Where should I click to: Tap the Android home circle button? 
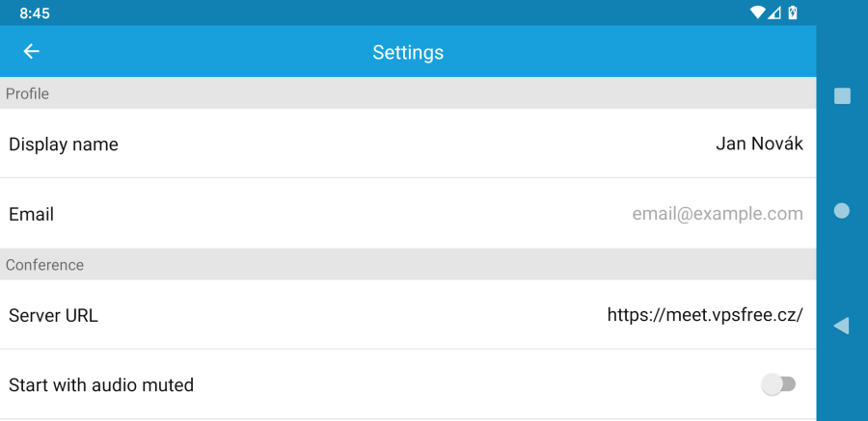(x=841, y=211)
